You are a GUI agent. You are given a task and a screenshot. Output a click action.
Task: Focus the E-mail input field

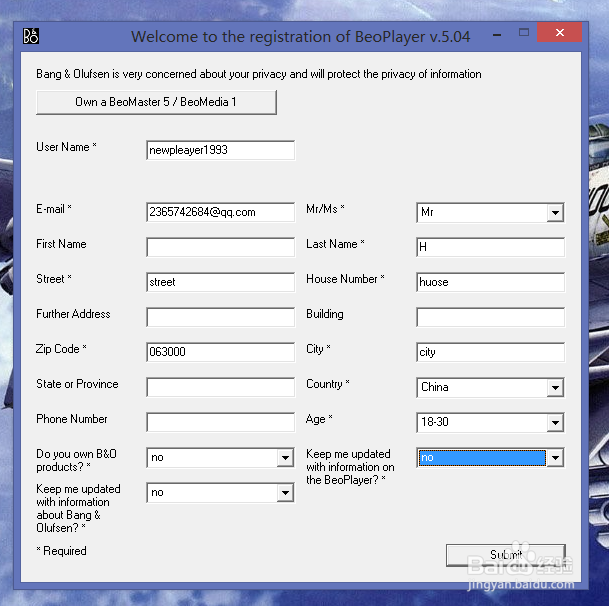pos(221,212)
